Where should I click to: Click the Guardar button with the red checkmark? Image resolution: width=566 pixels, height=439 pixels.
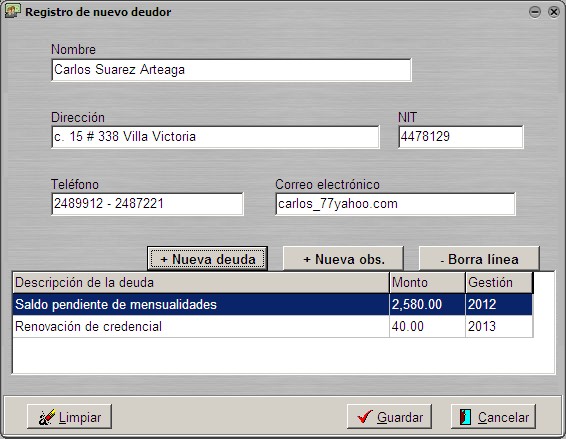389,417
